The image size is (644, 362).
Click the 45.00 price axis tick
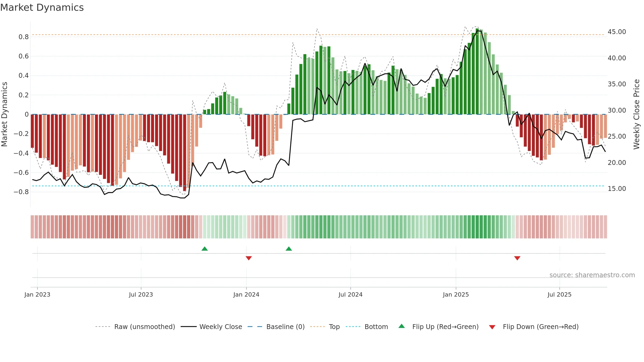(617, 32)
